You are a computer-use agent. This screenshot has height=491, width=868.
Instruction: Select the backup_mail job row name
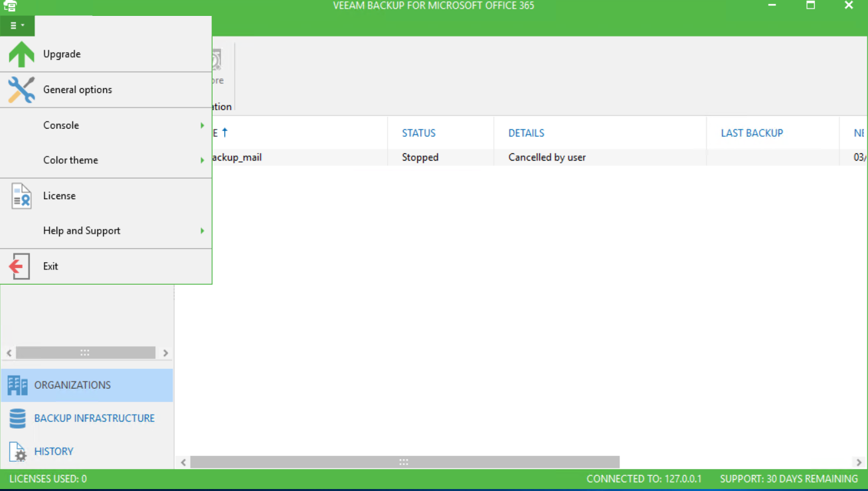(237, 158)
